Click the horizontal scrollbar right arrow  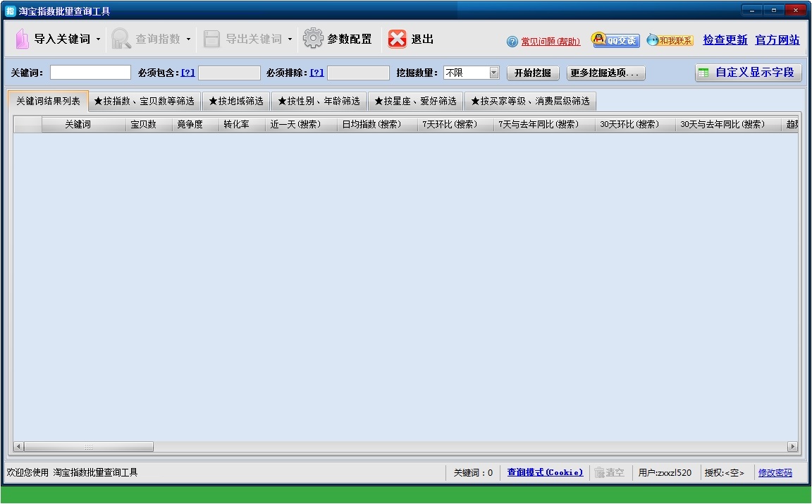(792, 446)
